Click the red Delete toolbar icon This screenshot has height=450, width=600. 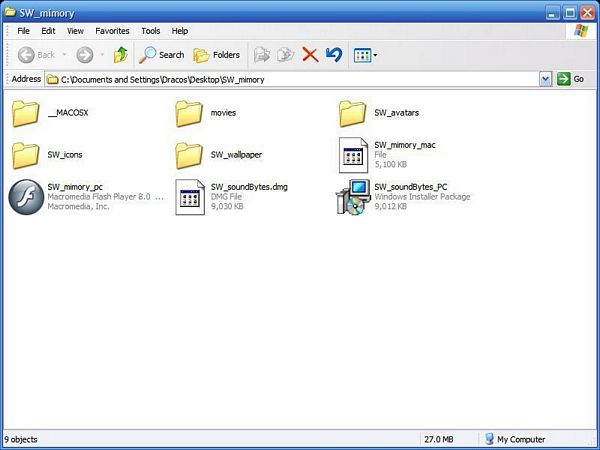coord(310,55)
